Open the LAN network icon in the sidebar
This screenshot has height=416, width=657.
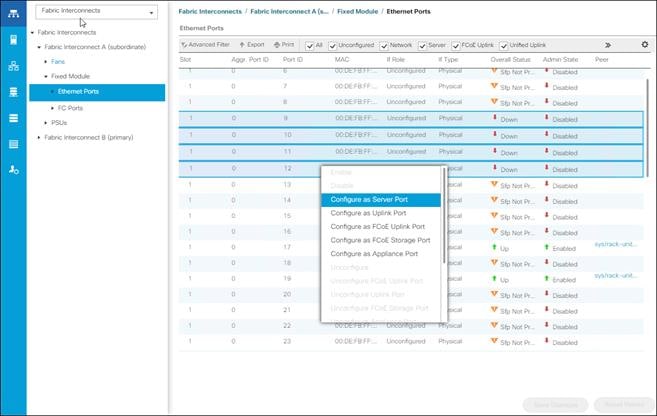coord(13,66)
